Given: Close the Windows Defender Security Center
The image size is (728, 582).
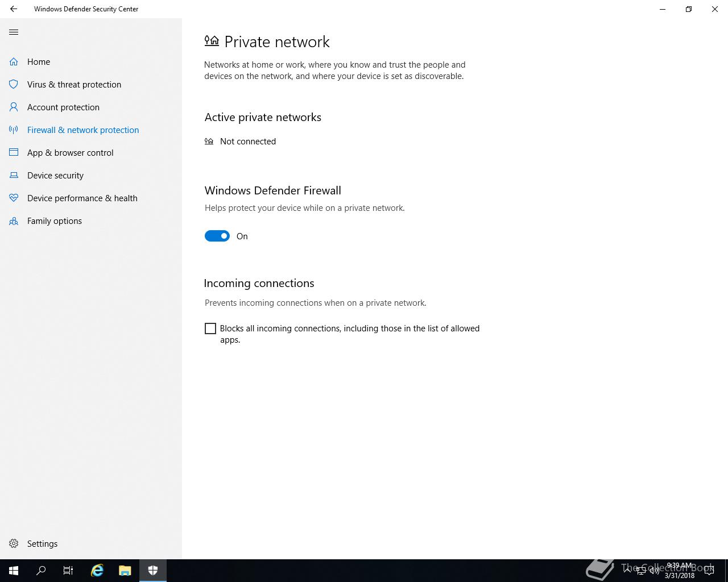Looking at the screenshot, I should click(715, 9).
